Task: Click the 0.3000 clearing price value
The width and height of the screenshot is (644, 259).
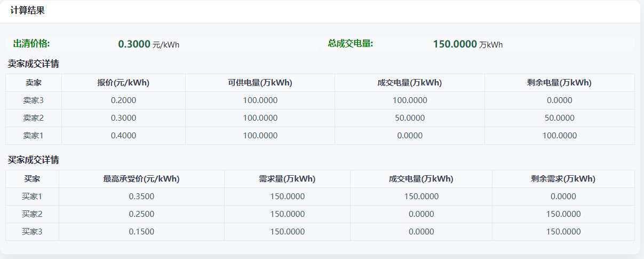Action: click(134, 44)
